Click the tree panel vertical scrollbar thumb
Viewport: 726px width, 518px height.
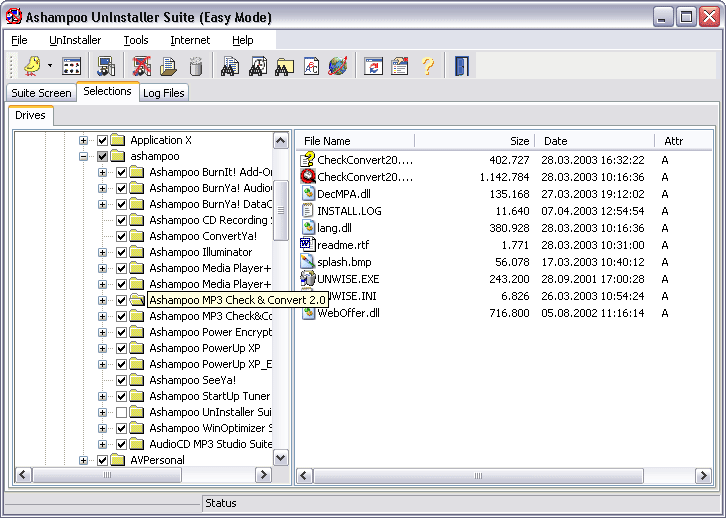[x=281, y=211]
